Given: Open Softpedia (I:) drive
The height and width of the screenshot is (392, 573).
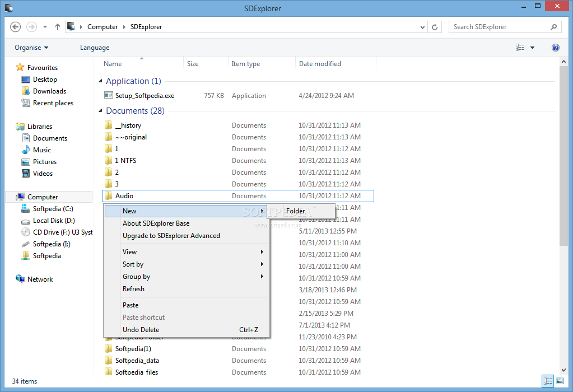Looking at the screenshot, I should [46, 244].
